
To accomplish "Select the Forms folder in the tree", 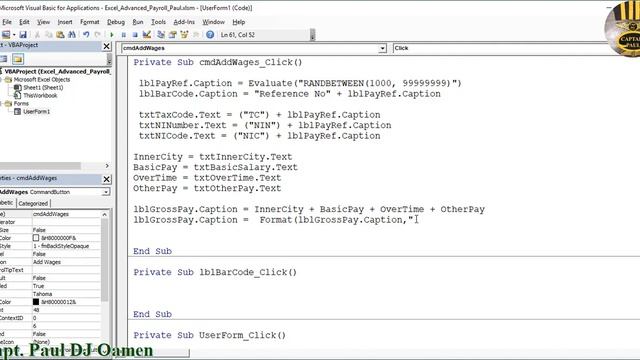I will 21,104.
